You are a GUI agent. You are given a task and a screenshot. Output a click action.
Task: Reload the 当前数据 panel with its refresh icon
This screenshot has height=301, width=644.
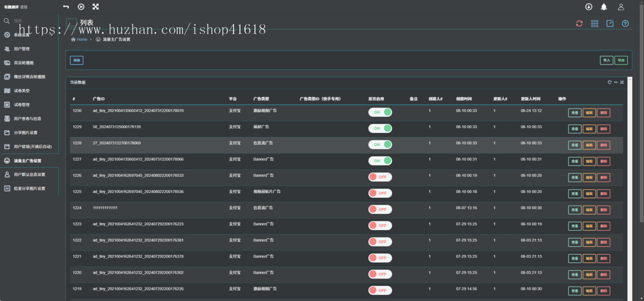[609, 82]
